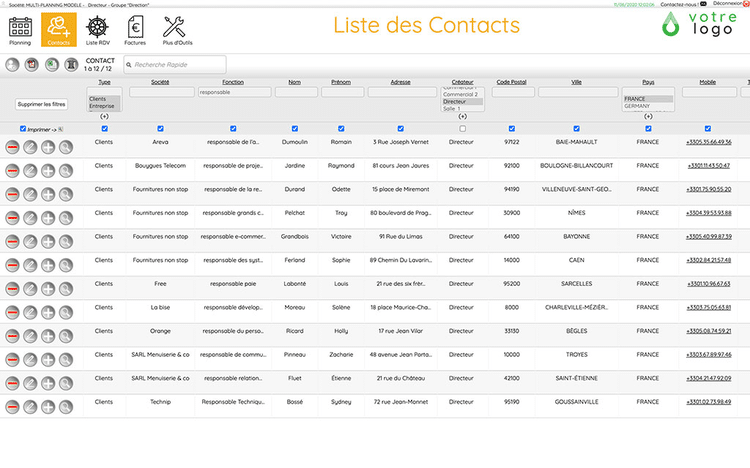The height and width of the screenshot is (468, 750).
Task: Click the magnifier icon in Recherche Rapide
Action: pyautogui.click(x=129, y=65)
